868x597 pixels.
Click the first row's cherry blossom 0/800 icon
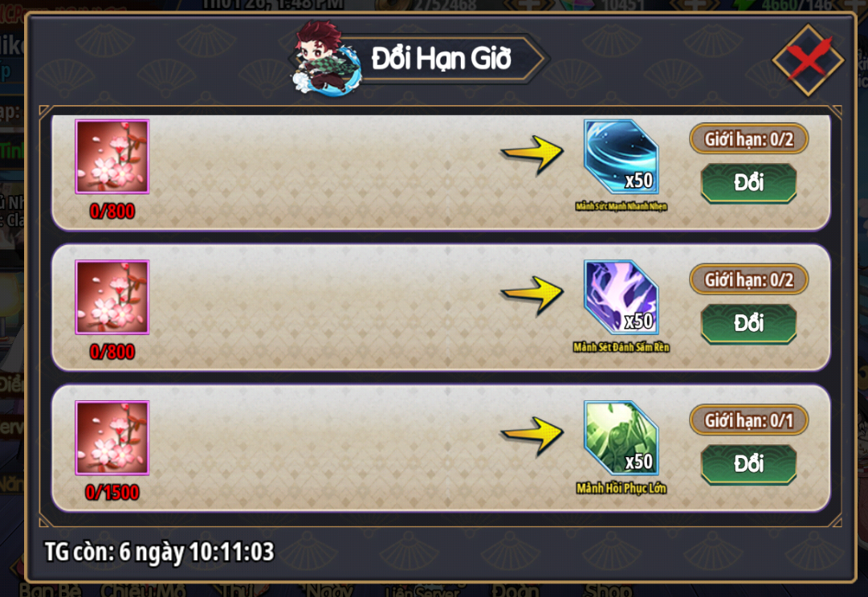point(112,157)
